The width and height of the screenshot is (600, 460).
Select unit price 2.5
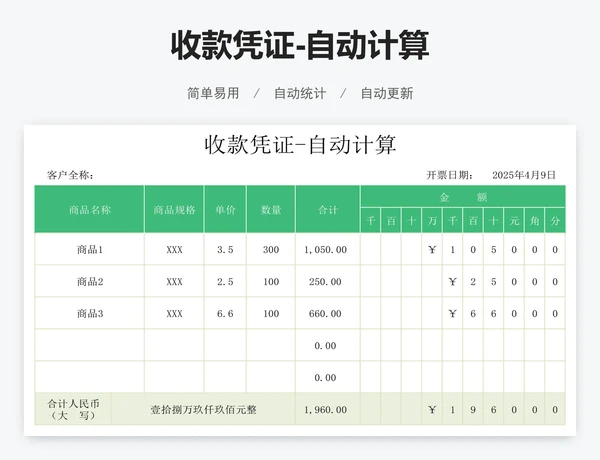click(x=225, y=282)
